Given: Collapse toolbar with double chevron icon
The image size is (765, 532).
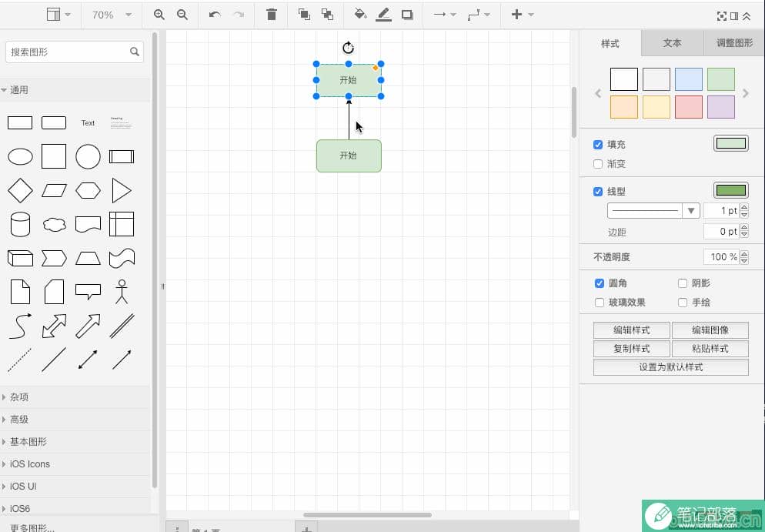Looking at the screenshot, I should coord(747,16).
